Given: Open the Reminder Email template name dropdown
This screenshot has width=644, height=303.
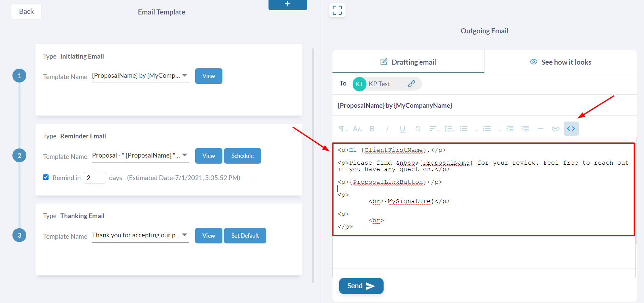Looking at the screenshot, I should tap(140, 156).
